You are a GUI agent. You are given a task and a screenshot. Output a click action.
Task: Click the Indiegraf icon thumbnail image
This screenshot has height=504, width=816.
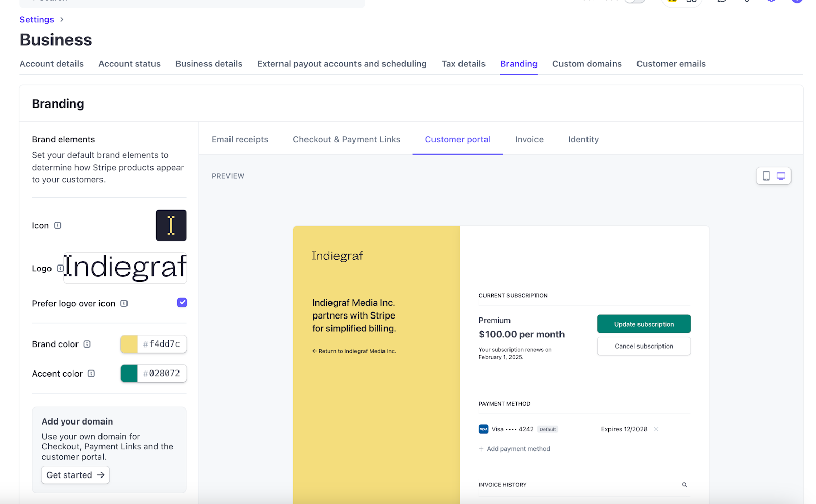171,225
